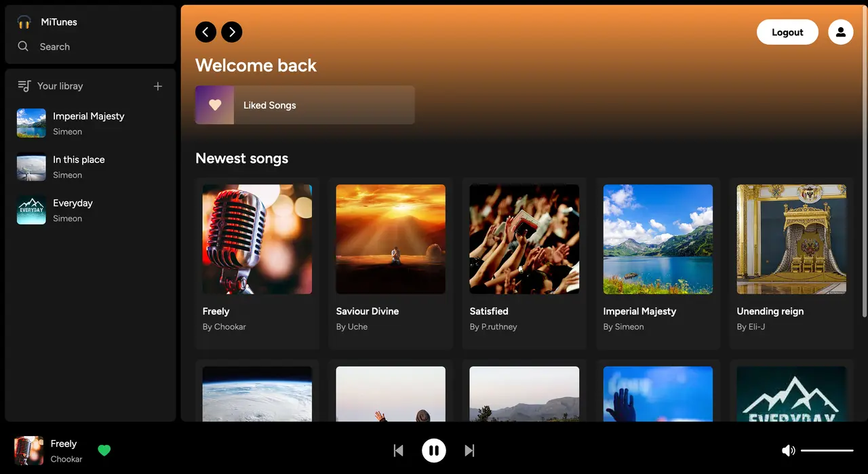Image resolution: width=868 pixels, height=474 pixels.
Task: Click the Saviour Divine sunset cover art
Action: [391, 239]
